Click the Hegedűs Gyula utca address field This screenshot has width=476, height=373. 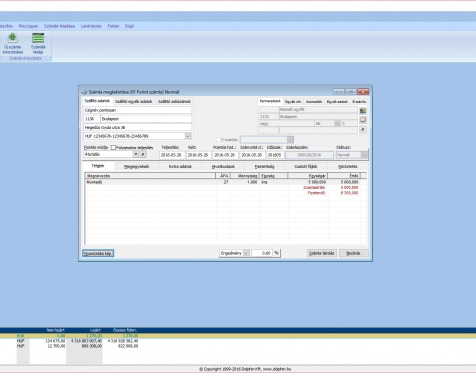[137, 127]
